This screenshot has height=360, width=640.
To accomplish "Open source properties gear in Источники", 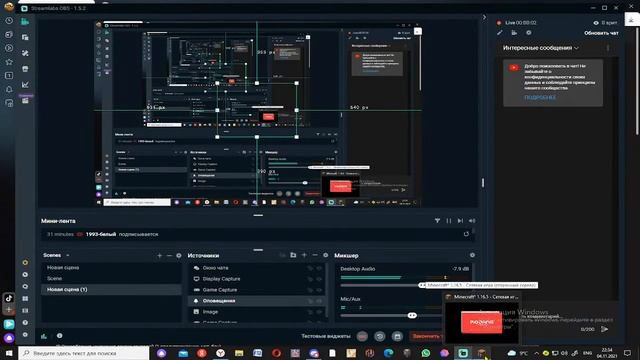I will coord(325,255).
